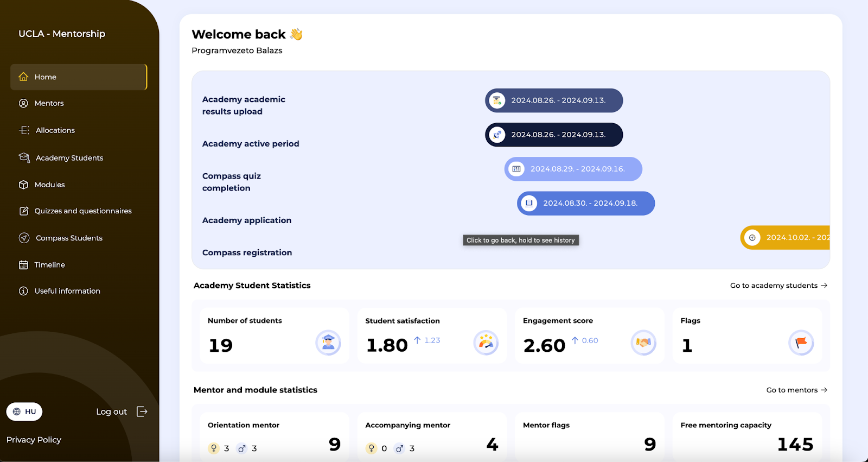The image size is (868, 462).
Task: Click the Allocations tree icon
Action: tap(24, 130)
